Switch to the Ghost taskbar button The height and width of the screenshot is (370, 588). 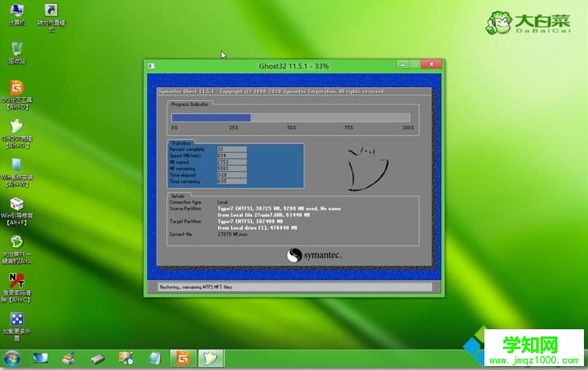click(210, 359)
